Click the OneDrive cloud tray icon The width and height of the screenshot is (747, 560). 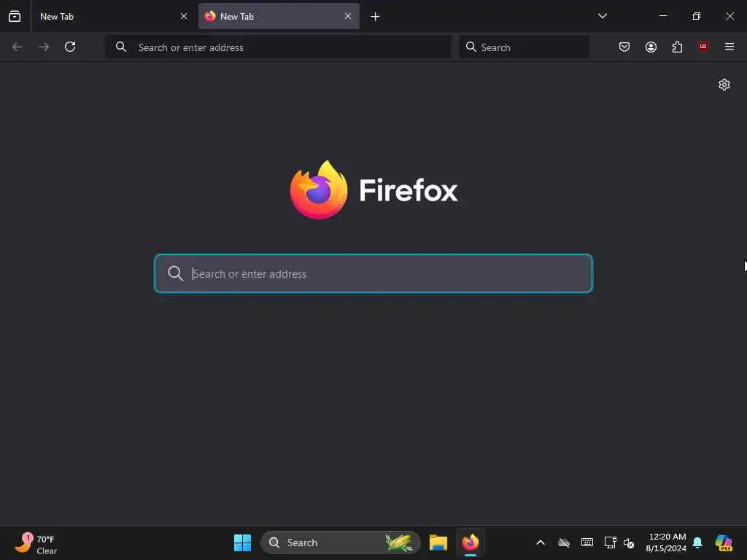coord(564,542)
